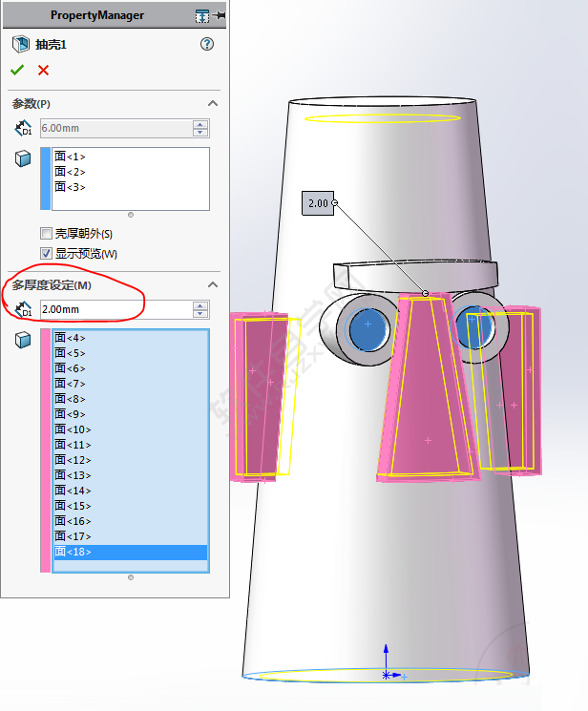Click the 6.00mm thickness input field
Image resolution: width=588 pixels, height=711 pixels.
[116, 128]
